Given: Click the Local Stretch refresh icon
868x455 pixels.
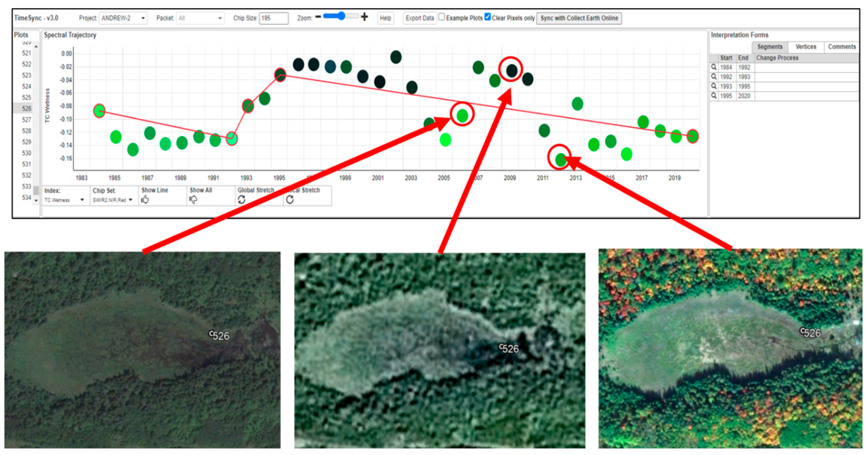Looking at the screenshot, I should [290, 200].
